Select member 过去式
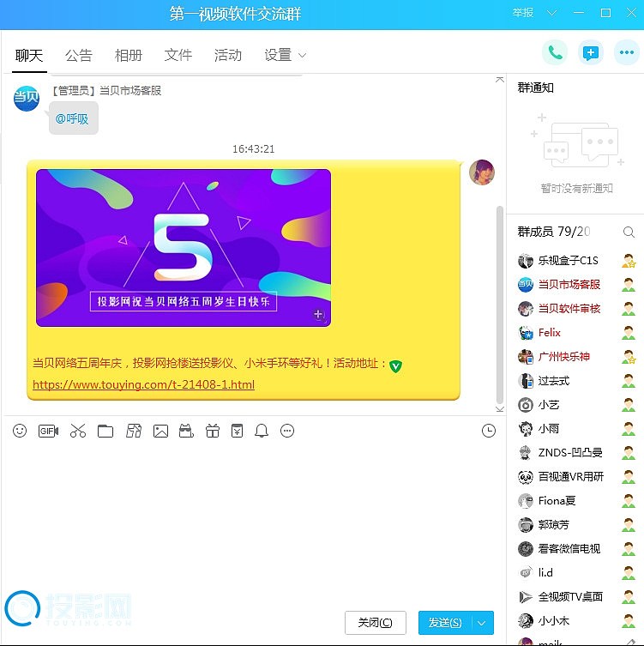644x646 pixels. 576,381
